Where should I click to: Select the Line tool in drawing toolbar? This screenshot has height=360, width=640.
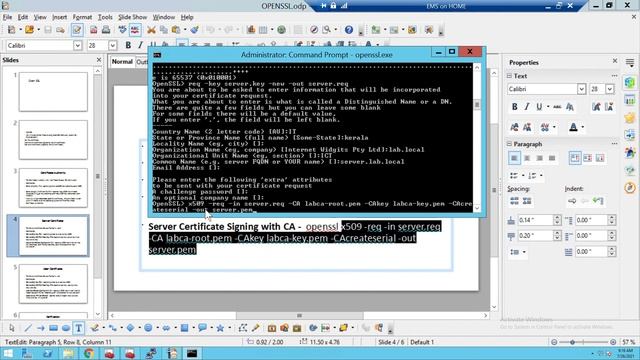pyautogui.click(x=28, y=328)
